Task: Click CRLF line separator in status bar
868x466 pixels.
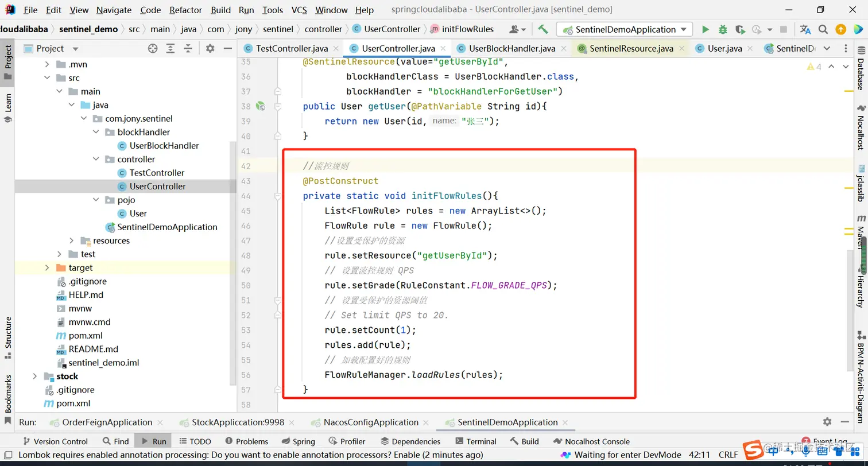Action: [728, 455]
